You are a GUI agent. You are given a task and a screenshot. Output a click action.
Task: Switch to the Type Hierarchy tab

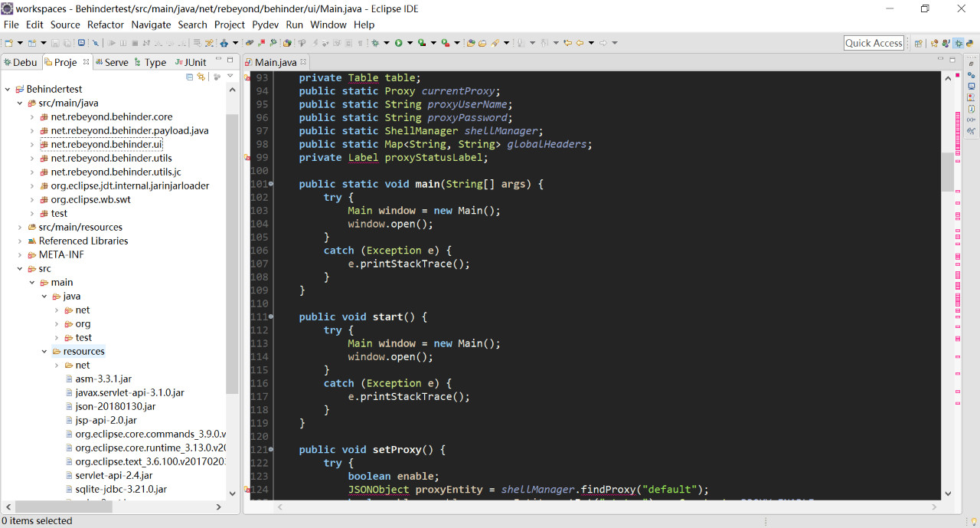pos(150,62)
